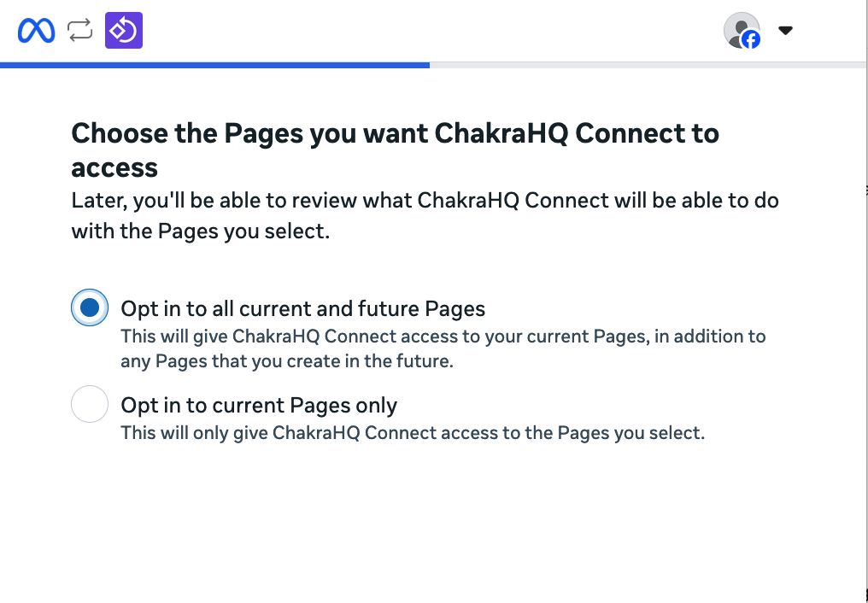Expand the account dropdown caret
Screen dimensions: 868x603
pyautogui.click(x=786, y=31)
